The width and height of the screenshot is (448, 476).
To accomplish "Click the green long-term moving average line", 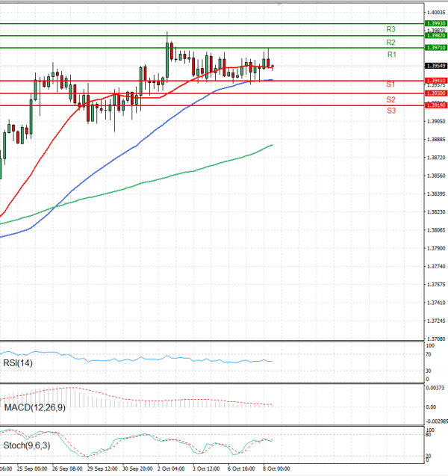I will click(x=187, y=172).
